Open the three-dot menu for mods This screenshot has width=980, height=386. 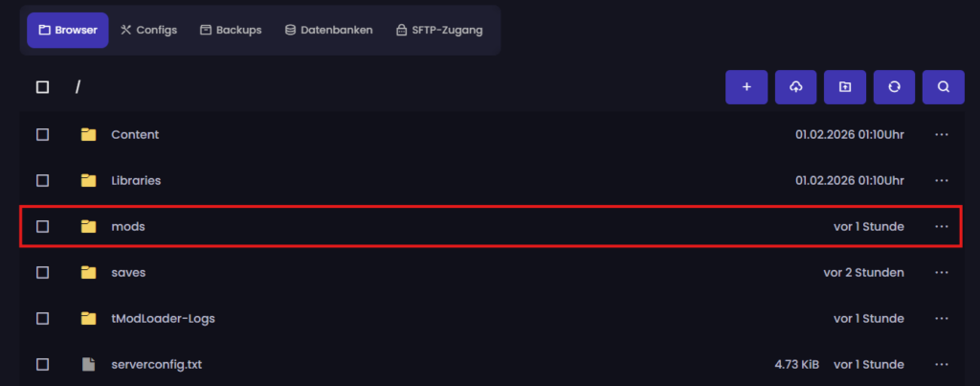click(942, 226)
